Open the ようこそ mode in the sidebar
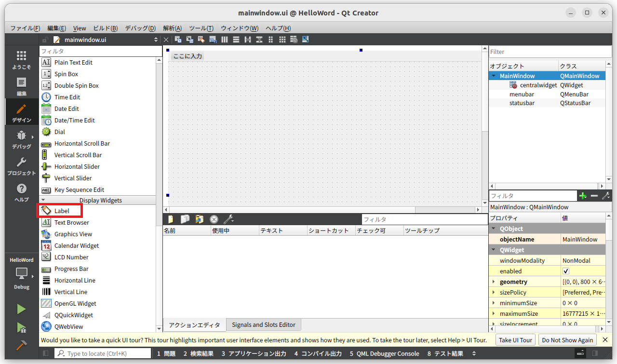Image resolution: width=617 pixels, height=364 pixels. coord(21,58)
